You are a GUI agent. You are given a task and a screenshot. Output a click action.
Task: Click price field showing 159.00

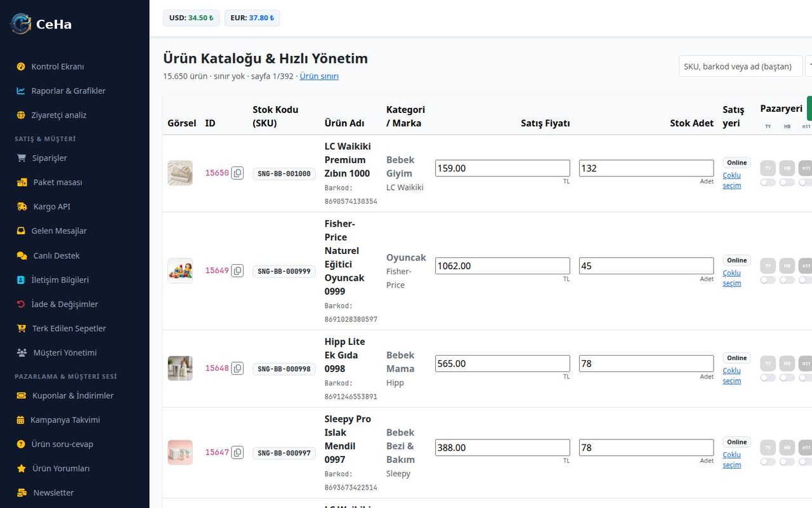click(x=502, y=168)
